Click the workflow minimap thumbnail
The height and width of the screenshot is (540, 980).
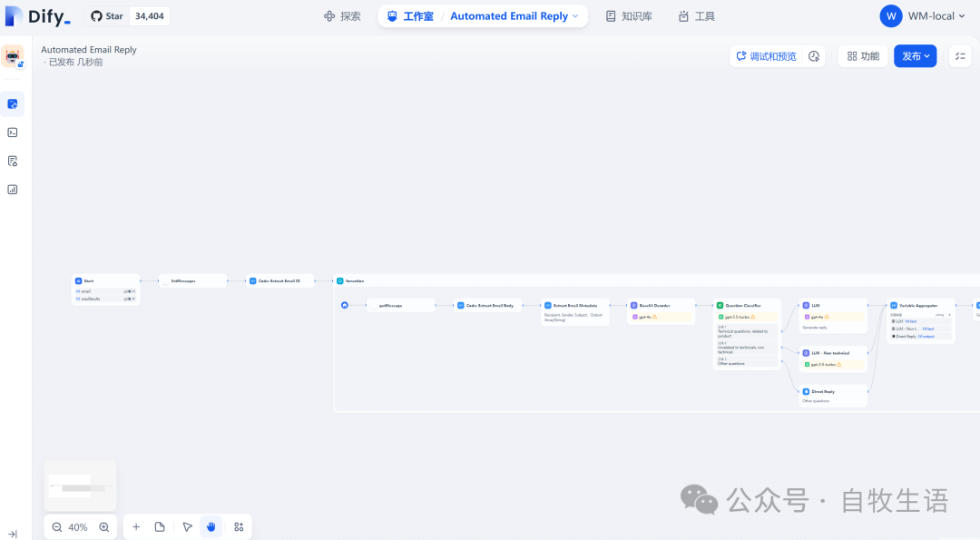point(80,486)
